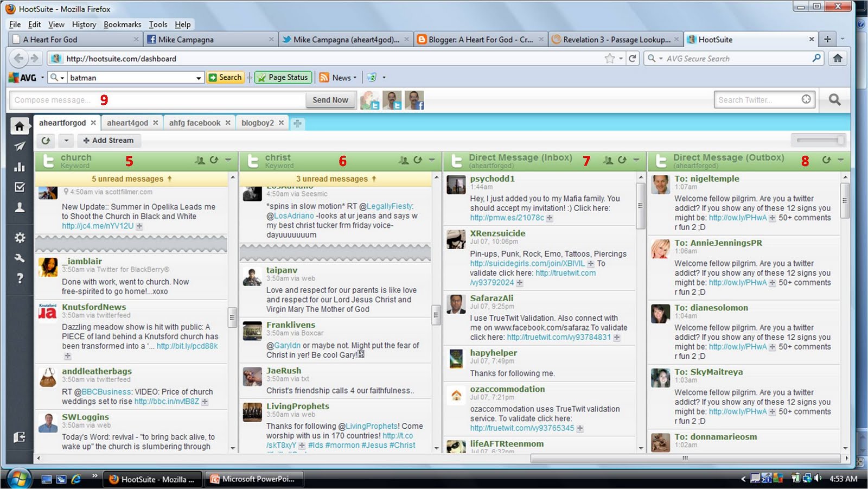The width and height of the screenshot is (868, 489).
Task: Open Help via the question mark icon
Action: coord(20,278)
